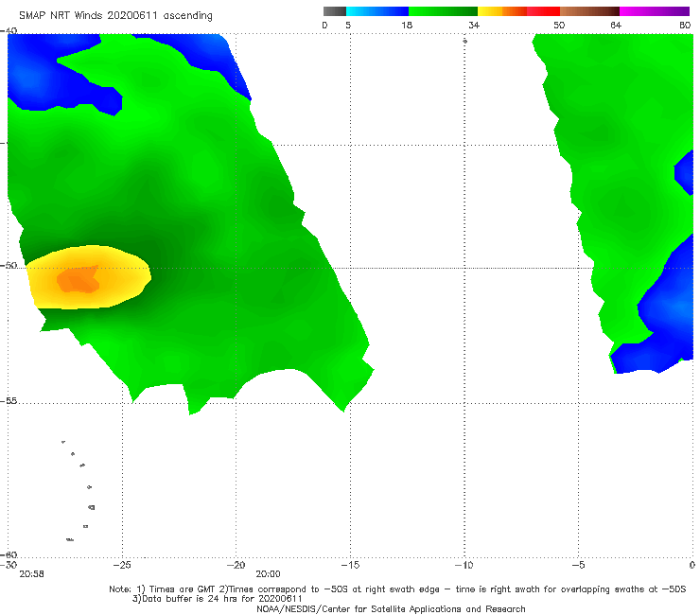The height and width of the screenshot is (615, 700).
Task: Click the colorbar label '18'
Action: pyautogui.click(x=407, y=25)
